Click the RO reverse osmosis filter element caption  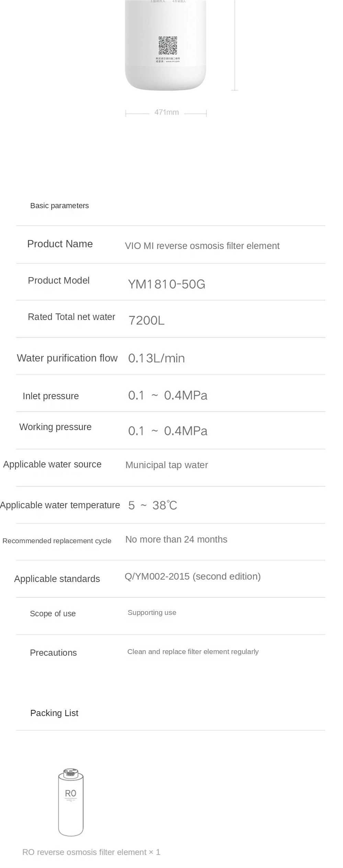[91, 852]
